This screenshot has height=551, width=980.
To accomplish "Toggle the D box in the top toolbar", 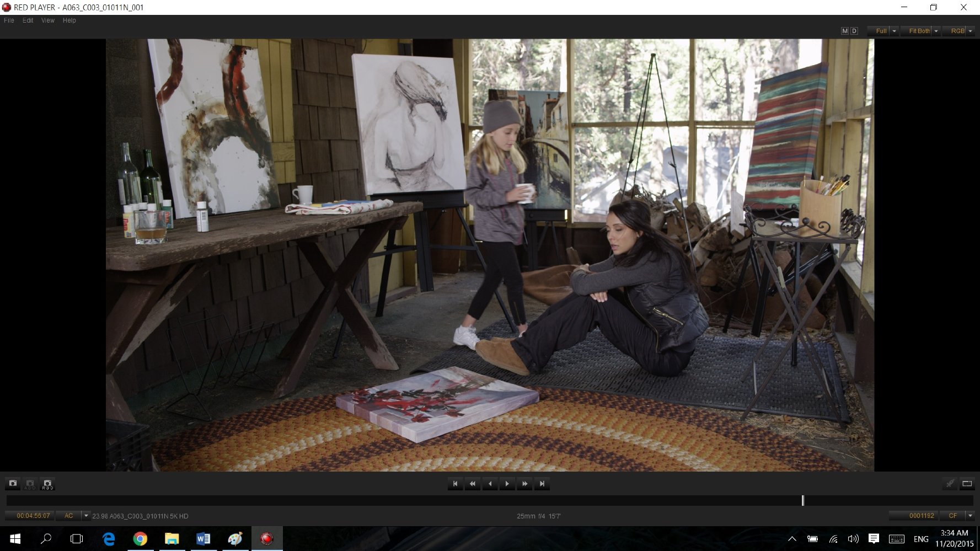I will [x=854, y=31].
